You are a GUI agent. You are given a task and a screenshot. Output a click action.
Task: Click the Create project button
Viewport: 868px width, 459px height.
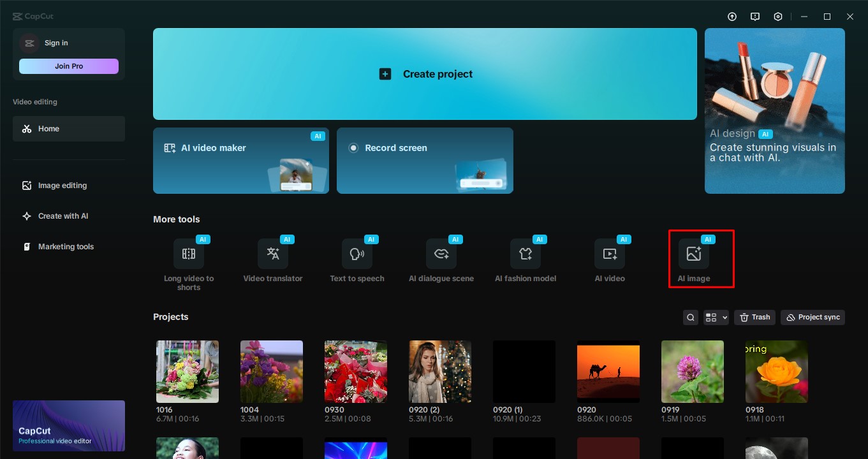(425, 73)
